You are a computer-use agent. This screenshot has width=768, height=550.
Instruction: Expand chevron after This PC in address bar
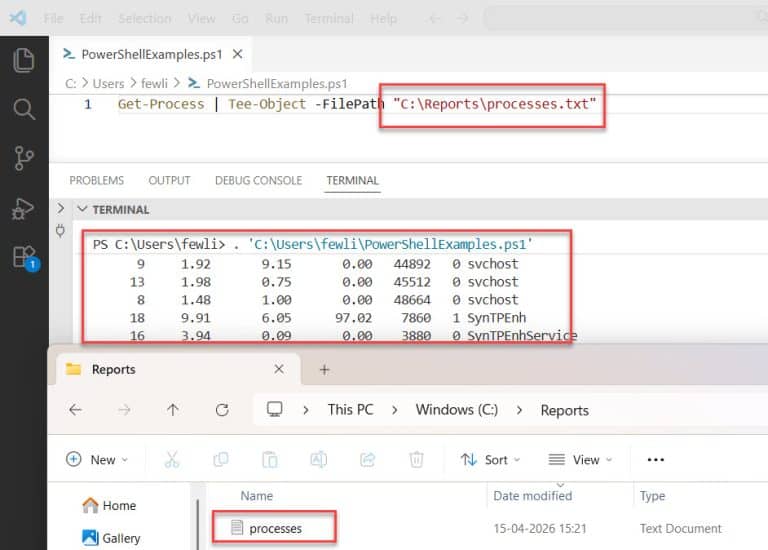point(395,409)
